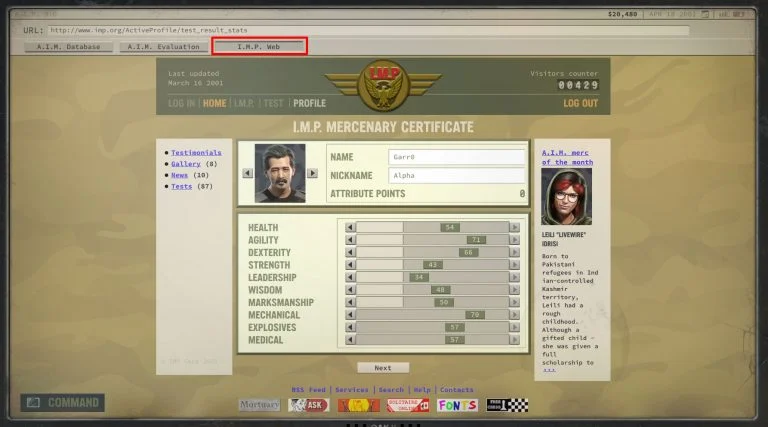
Task: Go to HOME in site navigation
Action: tap(215, 103)
